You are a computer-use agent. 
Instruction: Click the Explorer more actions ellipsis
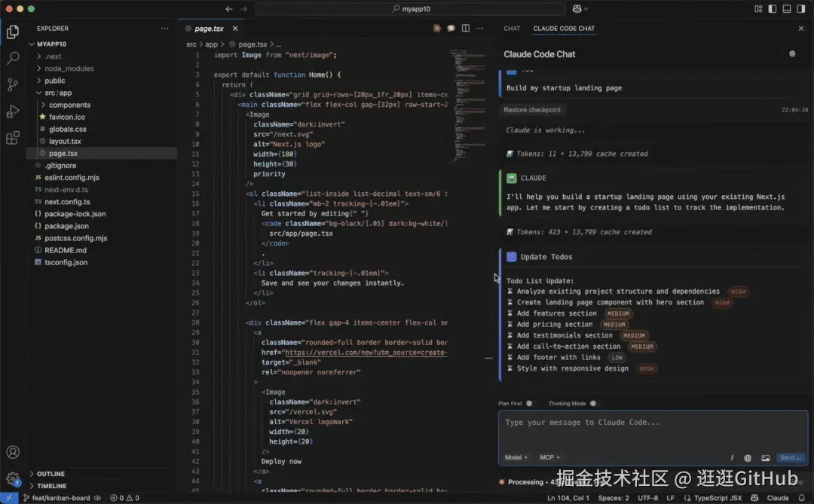[x=164, y=29]
